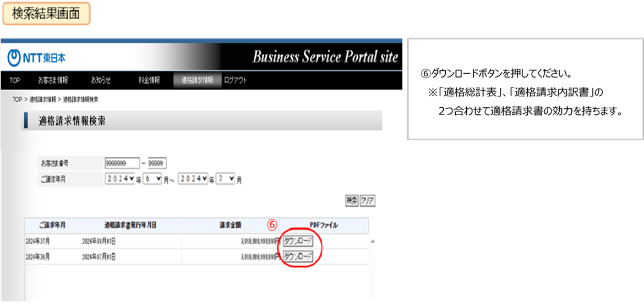
Task: Click TOP link in the breadcrumb
Action: tap(17, 100)
